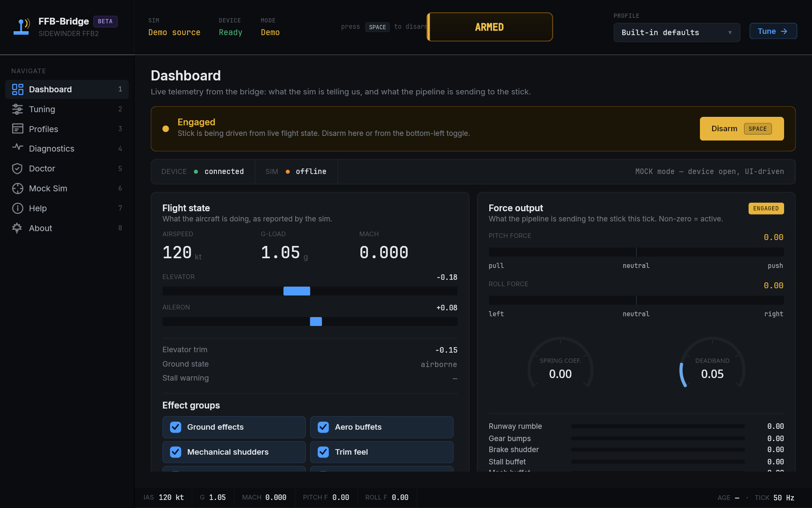Click the Doctor shield icon
This screenshot has height=508, width=812.
[17, 168]
